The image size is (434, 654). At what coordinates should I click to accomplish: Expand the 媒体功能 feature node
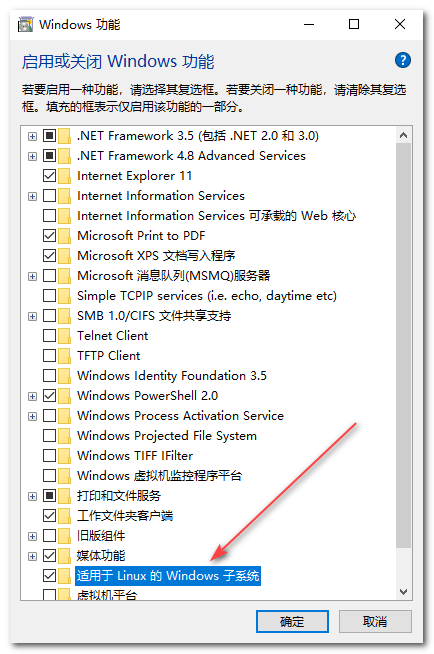pos(32,556)
